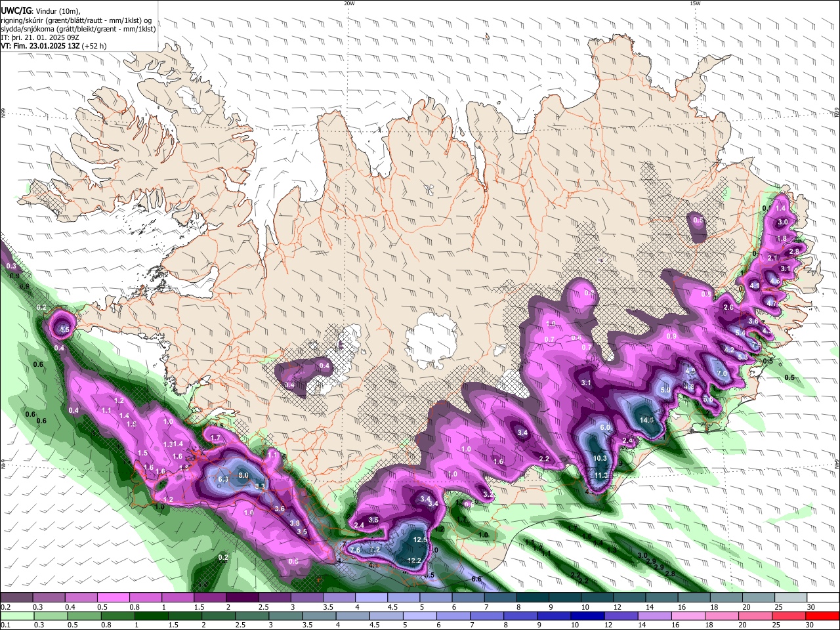Screen dimensions: 840x630
Task: Click the 20W longitude label
Action: coord(349,3)
